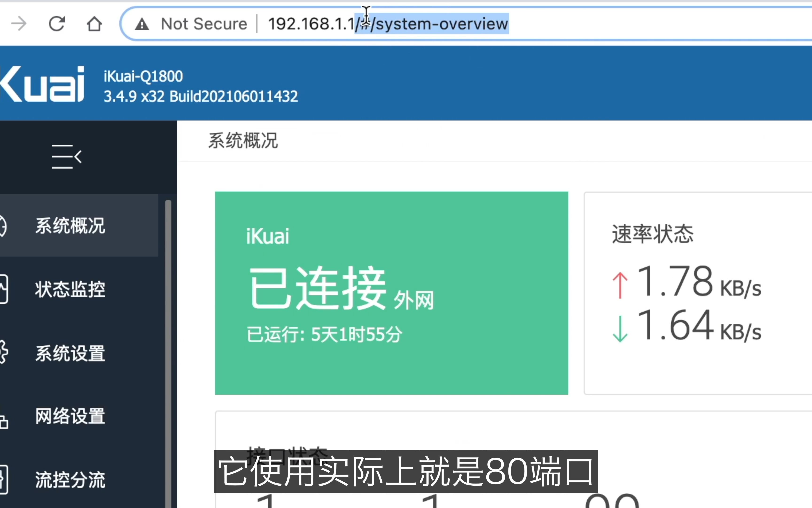Click the green 已连接 外网 status card
This screenshot has width=812, height=508.
point(391,293)
